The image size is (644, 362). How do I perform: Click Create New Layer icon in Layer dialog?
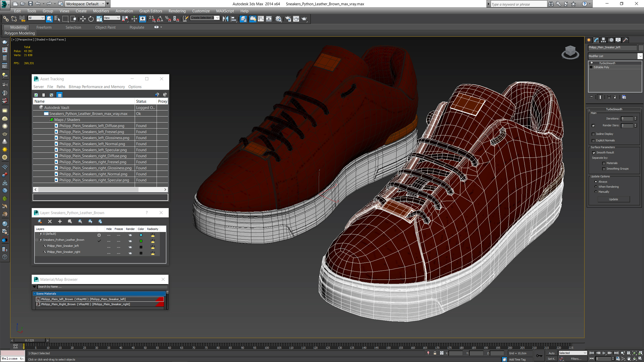[x=40, y=222]
